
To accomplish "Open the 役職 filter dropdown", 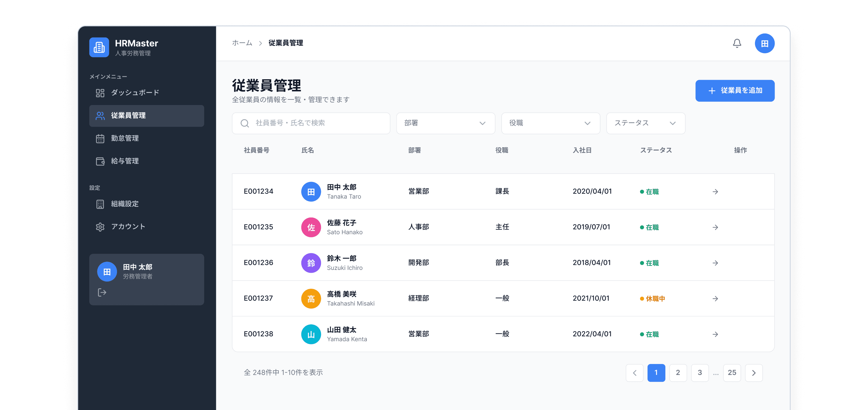I will [x=550, y=123].
